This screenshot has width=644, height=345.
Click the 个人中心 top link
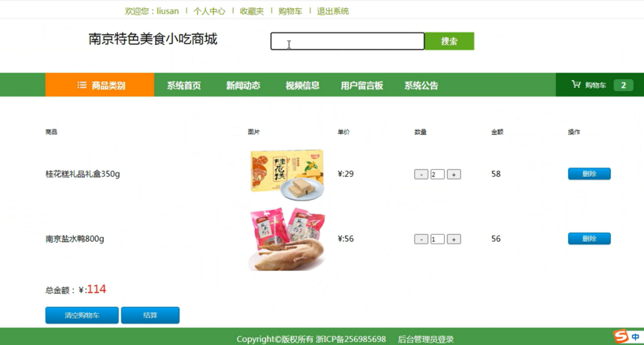pyautogui.click(x=209, y=11)
